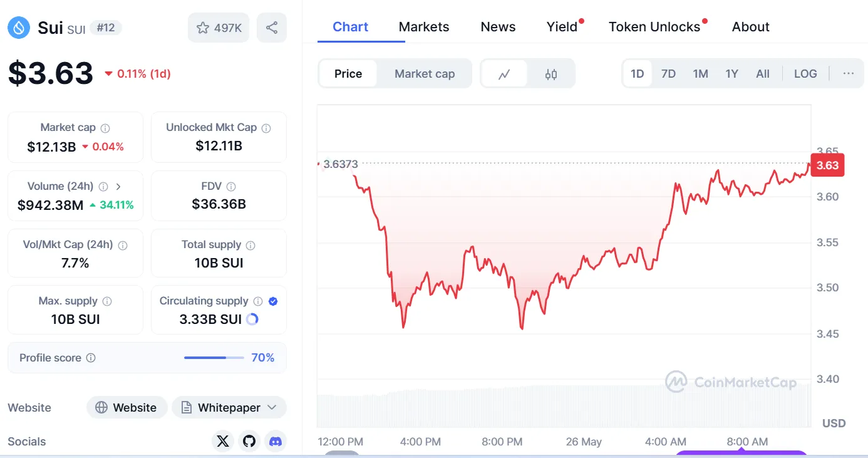Open Sui's X (Twitter) social icon
Image resolution: width=868 pixels, height=458 pixels.
[x=223, y=441]
